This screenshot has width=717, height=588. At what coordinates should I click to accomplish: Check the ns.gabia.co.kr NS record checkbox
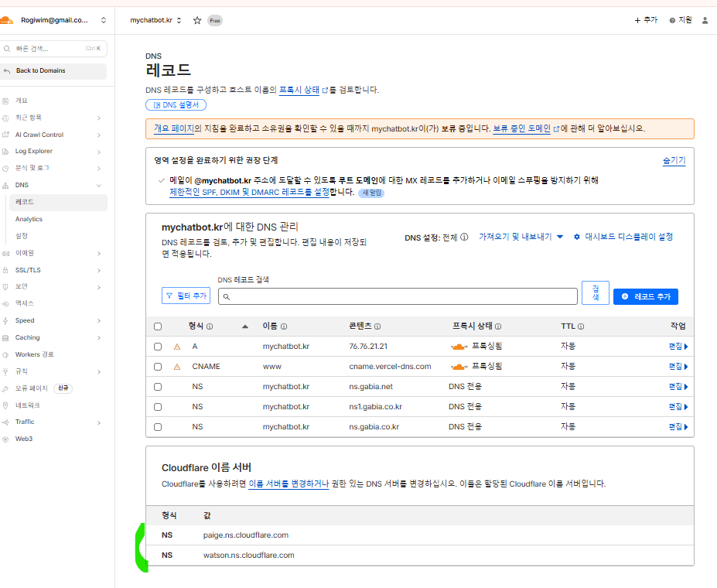pyautogui.click(x=158, y=427)
